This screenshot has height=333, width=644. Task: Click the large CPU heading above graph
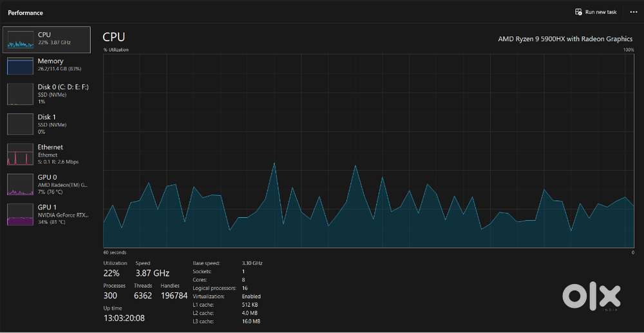click(x=114, y=37)
